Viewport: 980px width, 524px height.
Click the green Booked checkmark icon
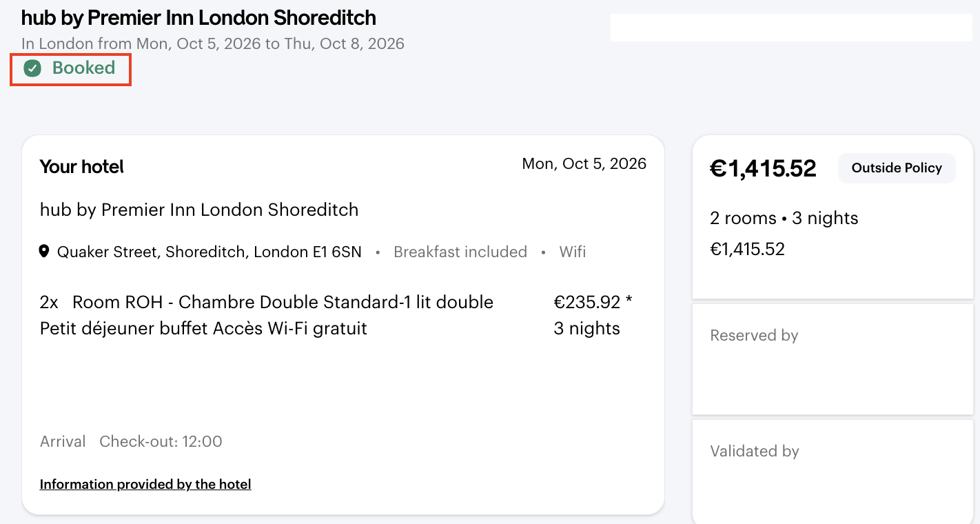32,68
